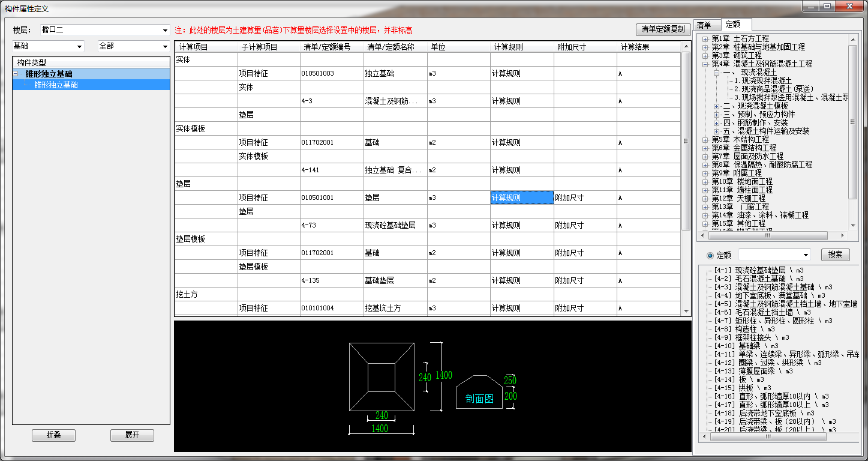Click the 清单定额复制 button
Screen dimensions: 868x461
click(662, 29)
